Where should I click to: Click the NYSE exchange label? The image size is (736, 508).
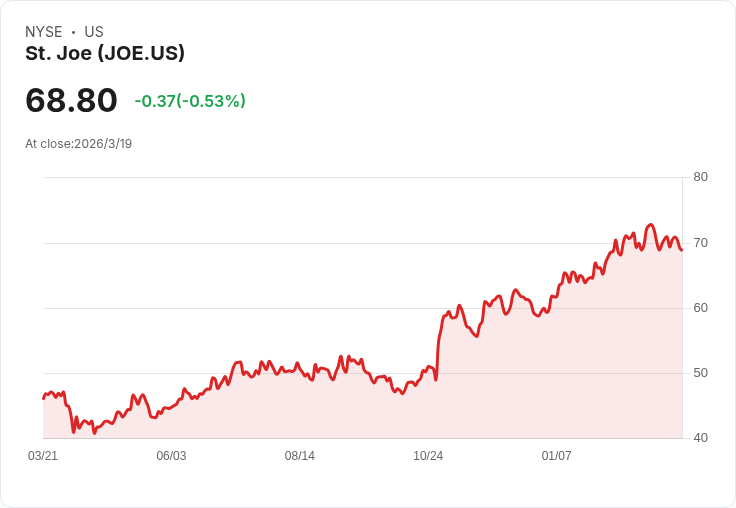click(43, 32)
